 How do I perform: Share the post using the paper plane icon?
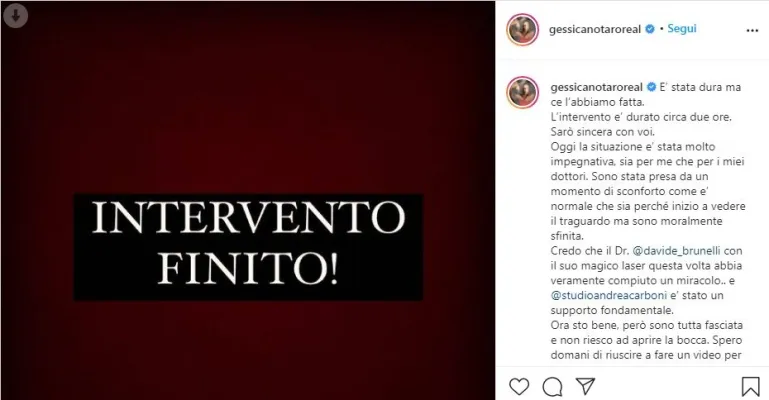coord(586,386)
